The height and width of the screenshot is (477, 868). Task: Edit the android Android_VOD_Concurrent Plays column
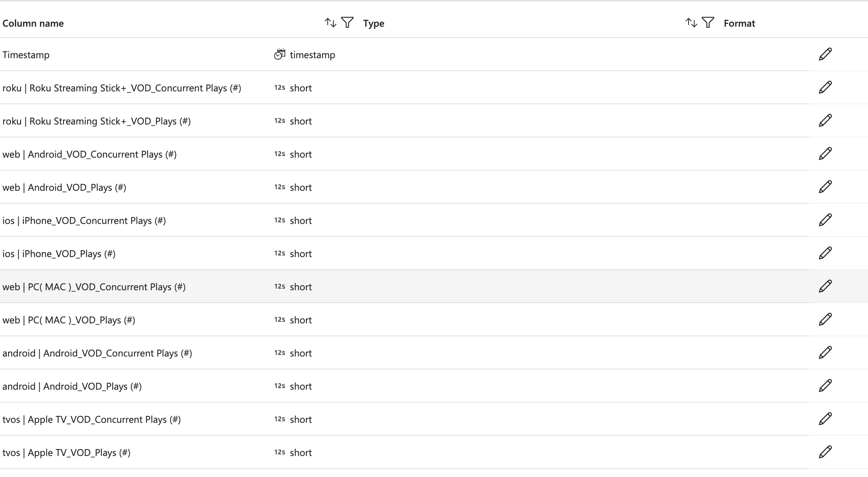pyautogui.click(x=825, y=352)
